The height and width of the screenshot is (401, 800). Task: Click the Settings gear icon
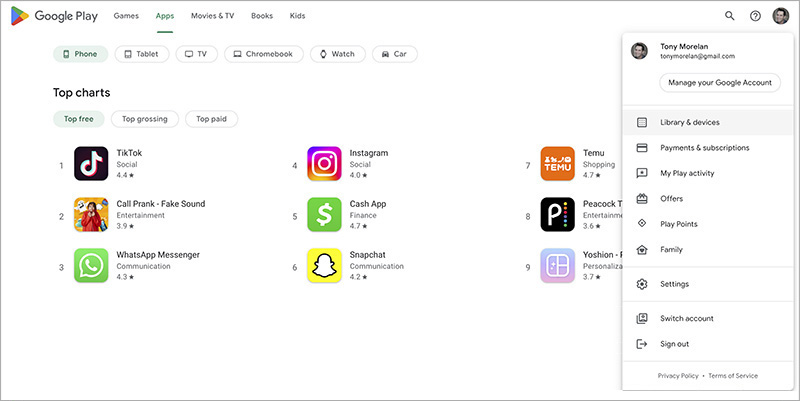coord(642,284)
